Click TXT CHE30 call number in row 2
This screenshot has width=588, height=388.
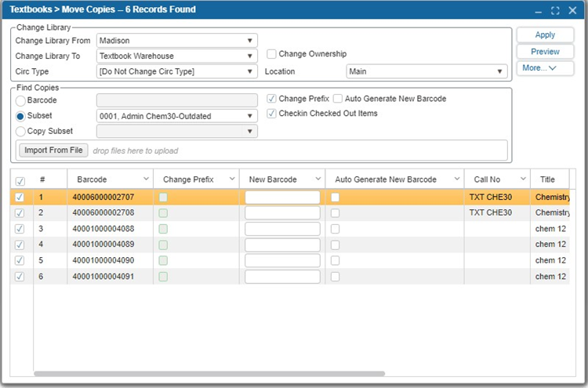point(491,212)
